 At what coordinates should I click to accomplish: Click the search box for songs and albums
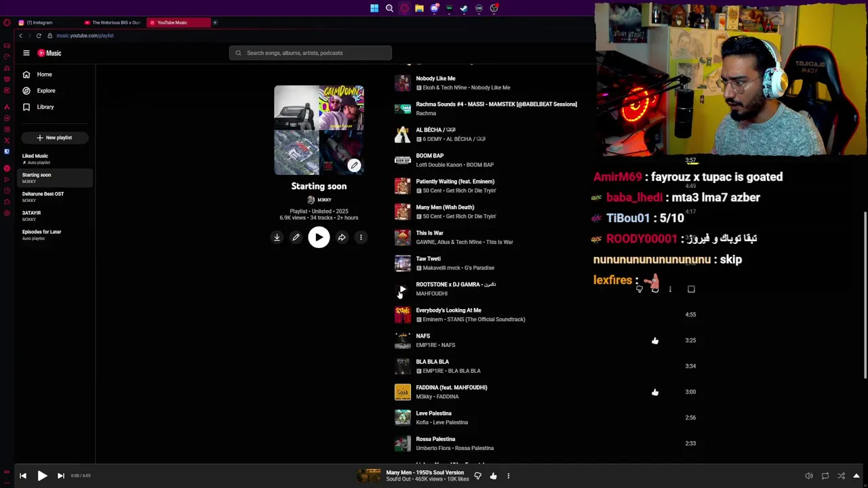(x=311, y=53)
